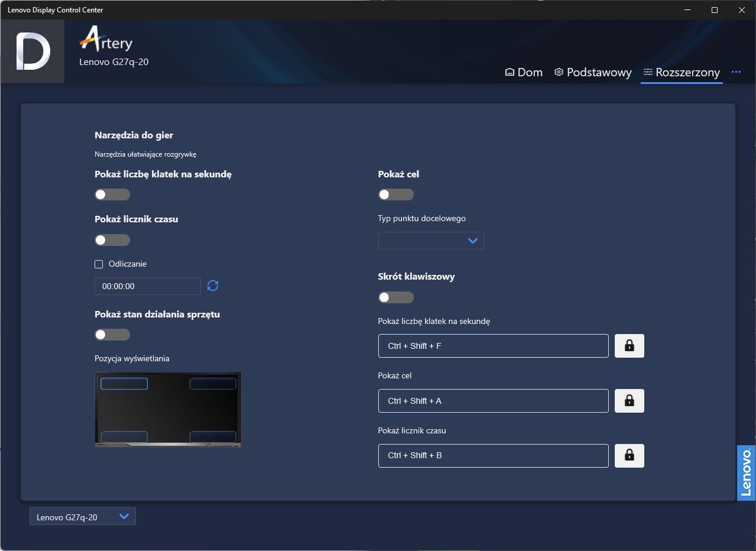Click the 00:00:00 timer input field

click(x=148, y=286)
